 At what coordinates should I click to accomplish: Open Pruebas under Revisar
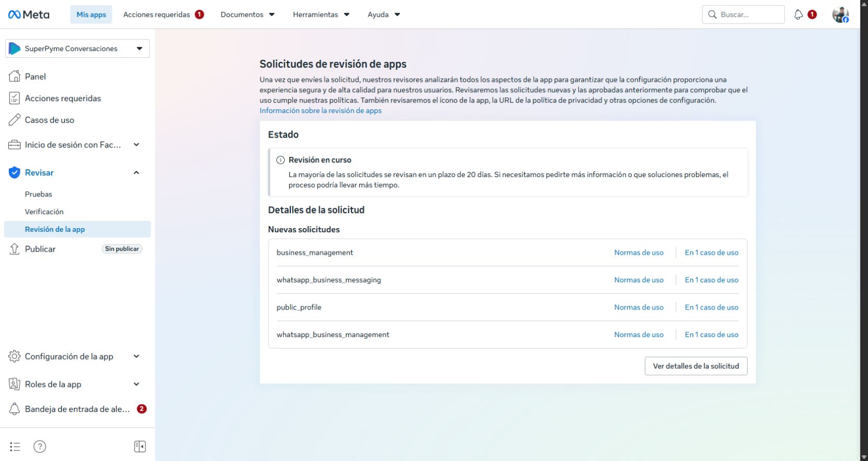[x=39, y=194]
